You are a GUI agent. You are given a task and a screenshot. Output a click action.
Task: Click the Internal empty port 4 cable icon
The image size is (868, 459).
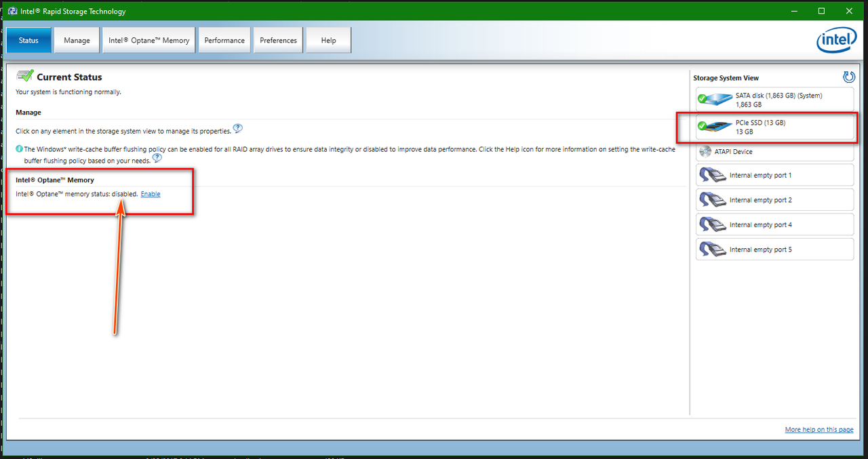[712, 224]
